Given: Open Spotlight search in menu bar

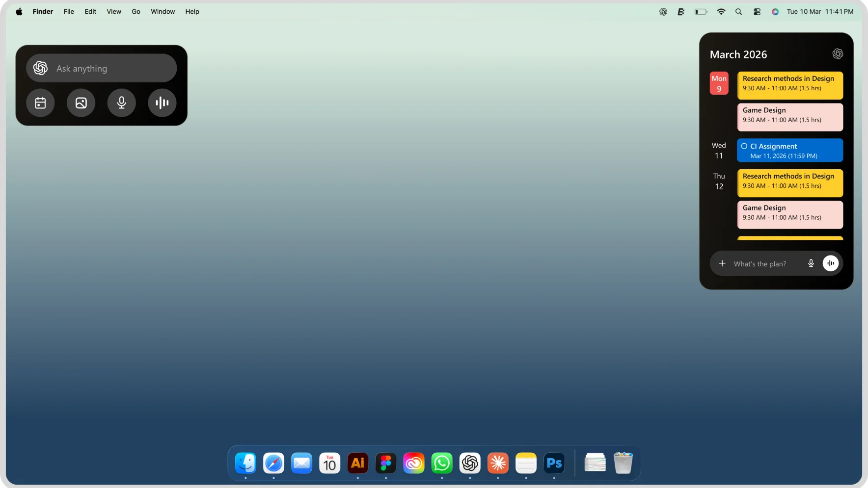Looking at the screenshot, I should pos(738,11).
